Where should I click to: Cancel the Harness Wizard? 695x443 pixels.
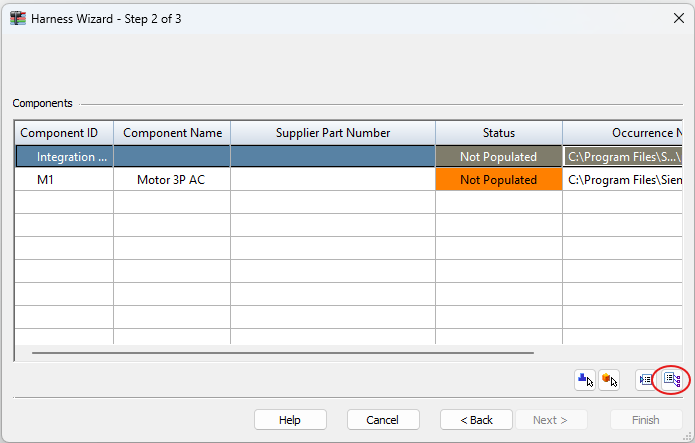tap(383, 420)
